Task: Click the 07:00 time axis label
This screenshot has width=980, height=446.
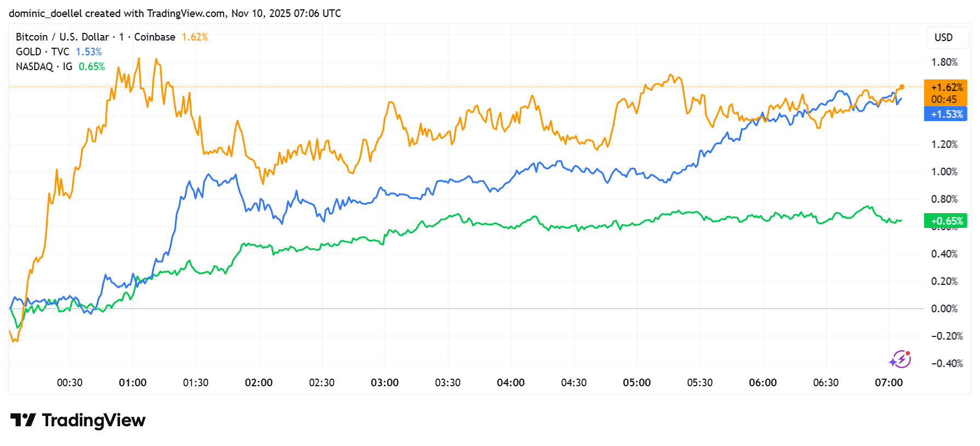Action: click(888, 382)
